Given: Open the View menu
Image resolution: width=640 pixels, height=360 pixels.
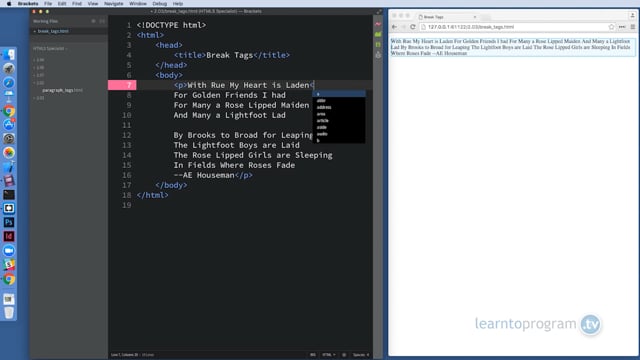Looking at the screenshot, I should 93,4.
